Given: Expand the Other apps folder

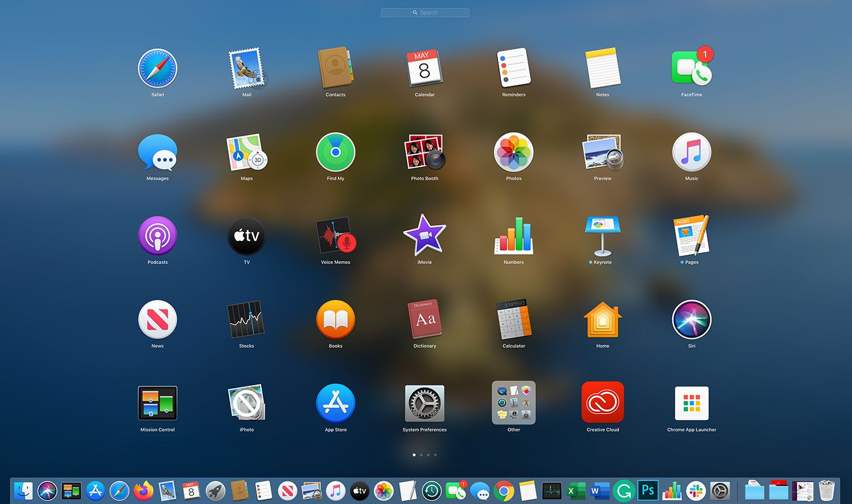Looking at the screenshot, I should [x=513, y=403].
